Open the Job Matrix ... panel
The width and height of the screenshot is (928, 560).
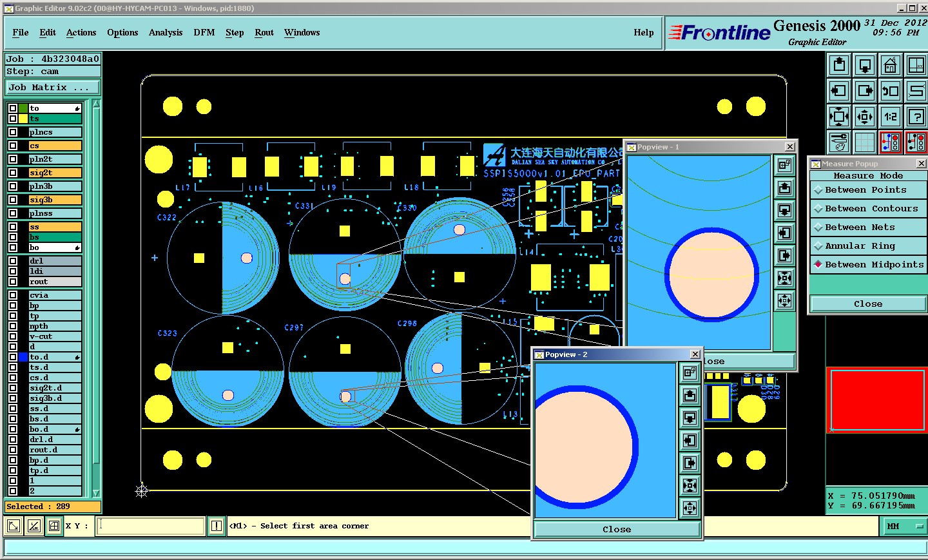pos(53,87)
